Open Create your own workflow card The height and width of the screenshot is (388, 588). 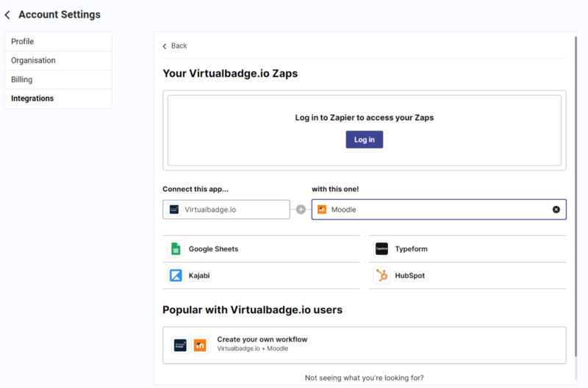point(364,345)
